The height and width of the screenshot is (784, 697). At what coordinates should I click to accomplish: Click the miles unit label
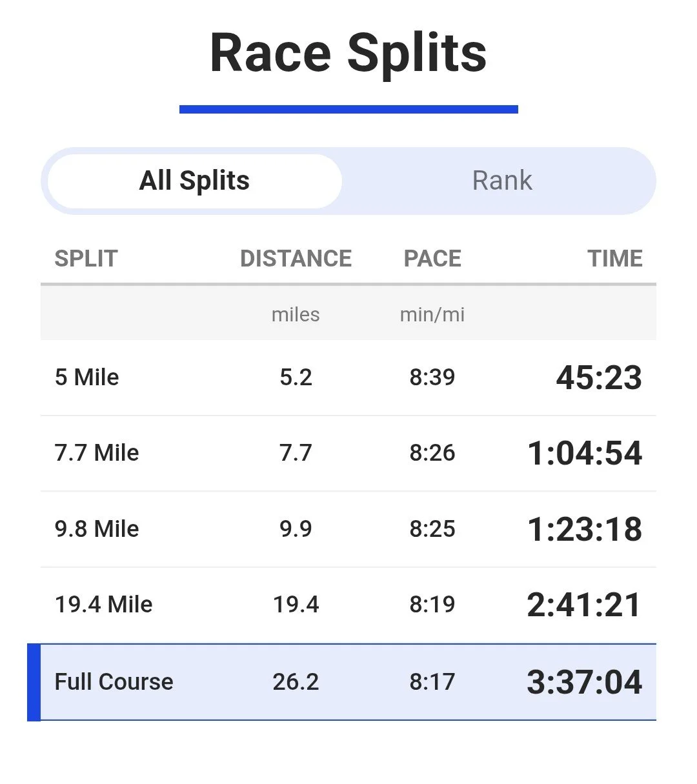point(296,315)
